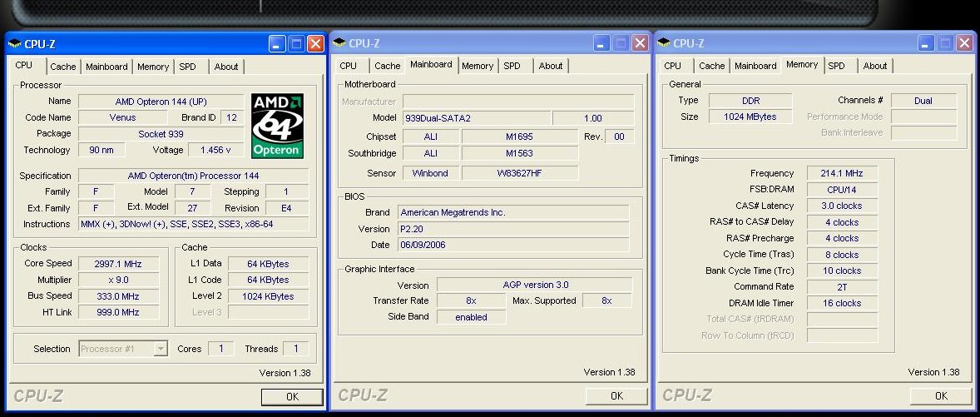
Task: Minimize the right CPU-Z window
Action: [x=926, y=42]
